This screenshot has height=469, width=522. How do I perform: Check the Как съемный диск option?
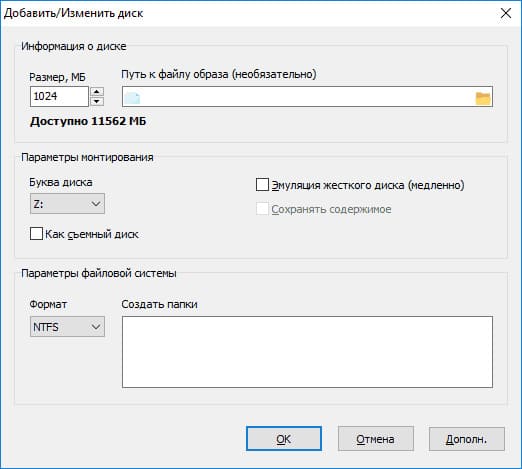pyautogui.click(x=36, y=234)
